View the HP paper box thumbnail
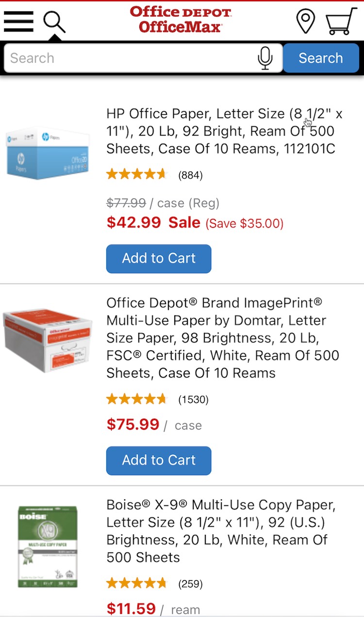Viewport: 364px width, 617px height. pyautogui.click(x=48, y=153)
